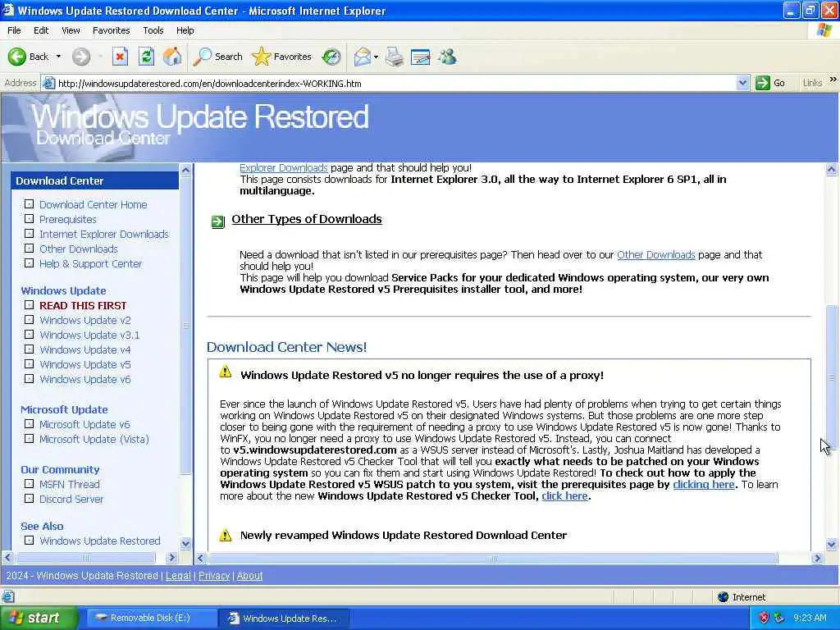Open Download Center Home sidebar link

click(x=94, y=204)
